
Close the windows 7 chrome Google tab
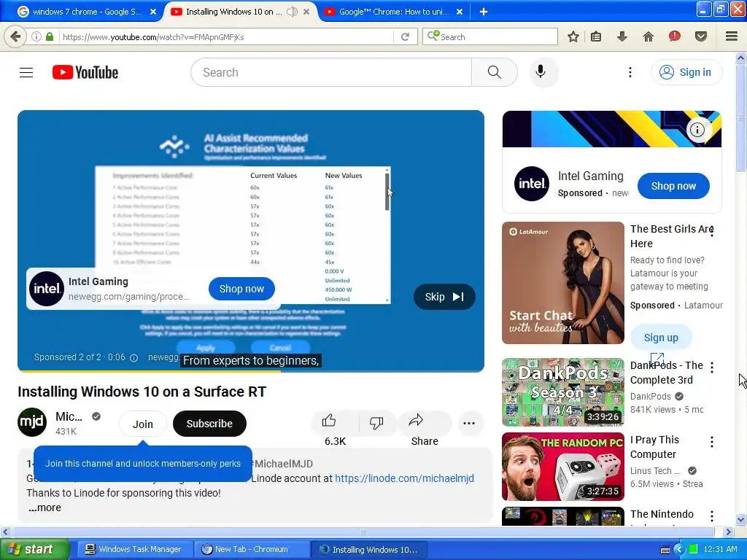point(153,12)
